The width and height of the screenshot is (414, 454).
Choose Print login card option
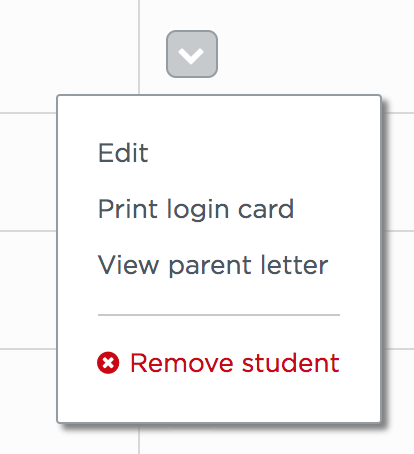click(196, 210)
